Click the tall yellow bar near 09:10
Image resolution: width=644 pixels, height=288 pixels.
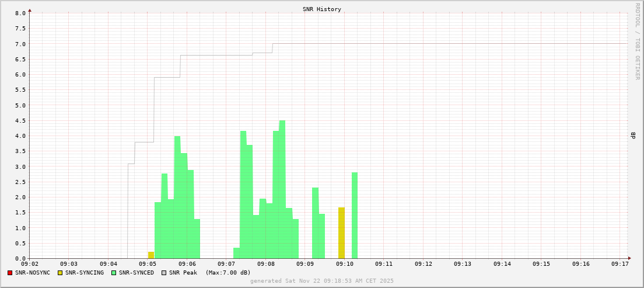tap(341, 234)
